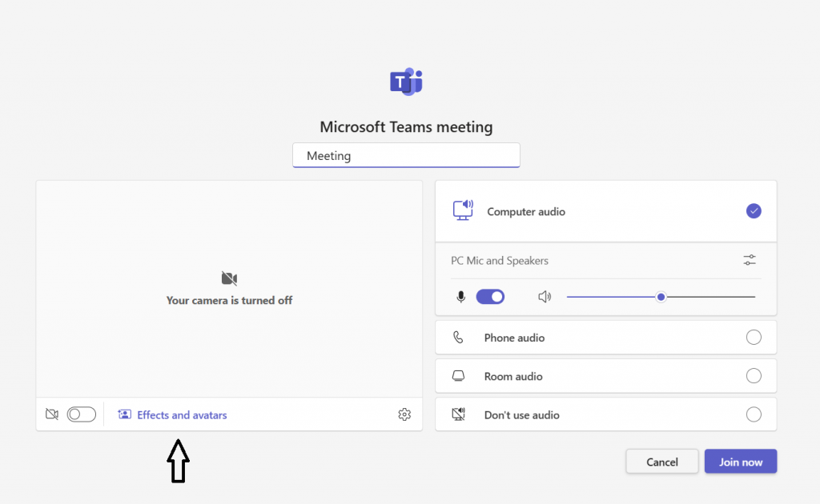Image resolution: width=820 pixels, height=504 pixels.
Task: Click the camera-off icon beside the video toggle
Action: point(52,414)
